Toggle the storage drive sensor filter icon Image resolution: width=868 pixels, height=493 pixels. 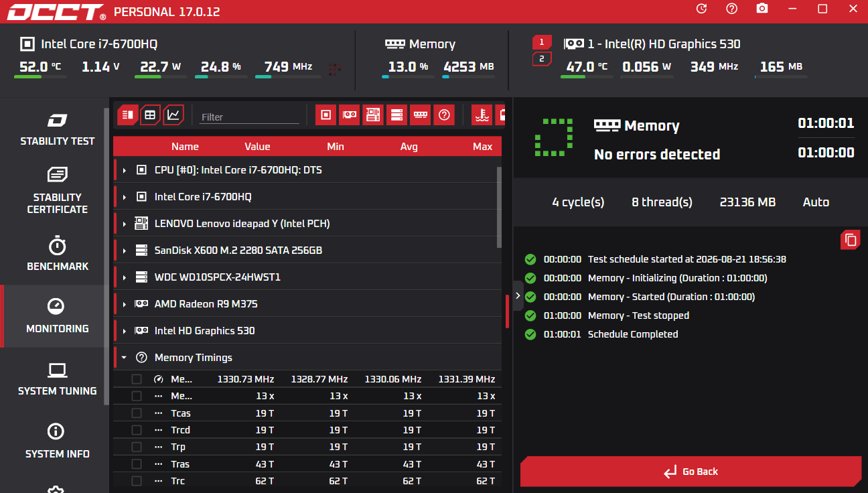pos(396,115)
